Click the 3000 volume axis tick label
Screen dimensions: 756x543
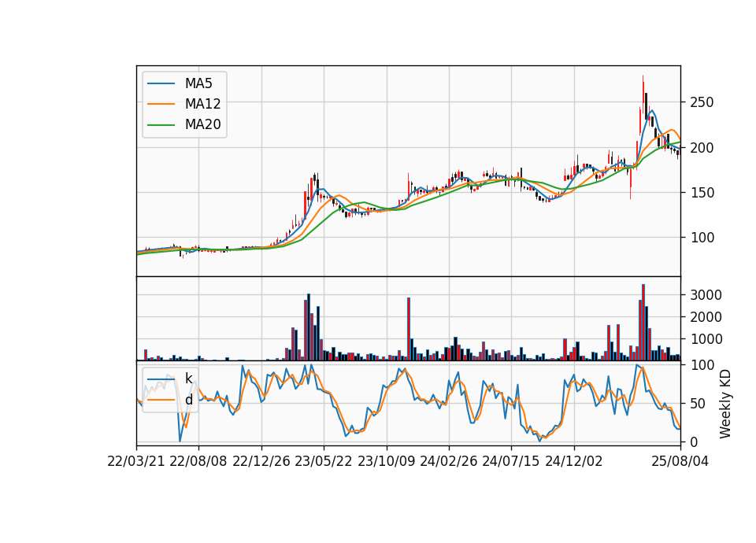click(706, 295)
